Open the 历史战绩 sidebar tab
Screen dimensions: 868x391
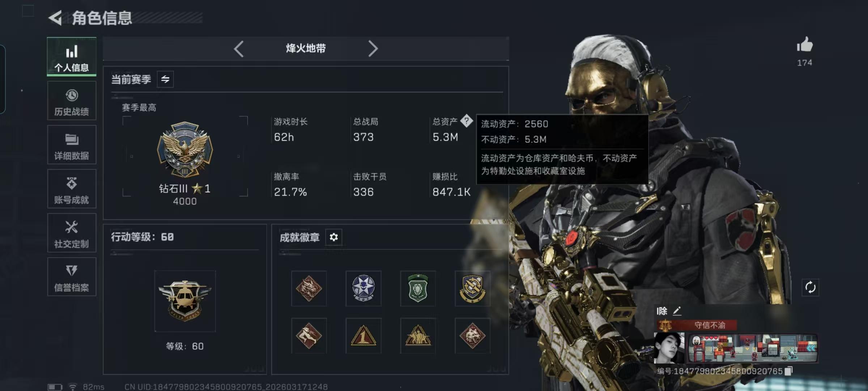pos(72,101)
